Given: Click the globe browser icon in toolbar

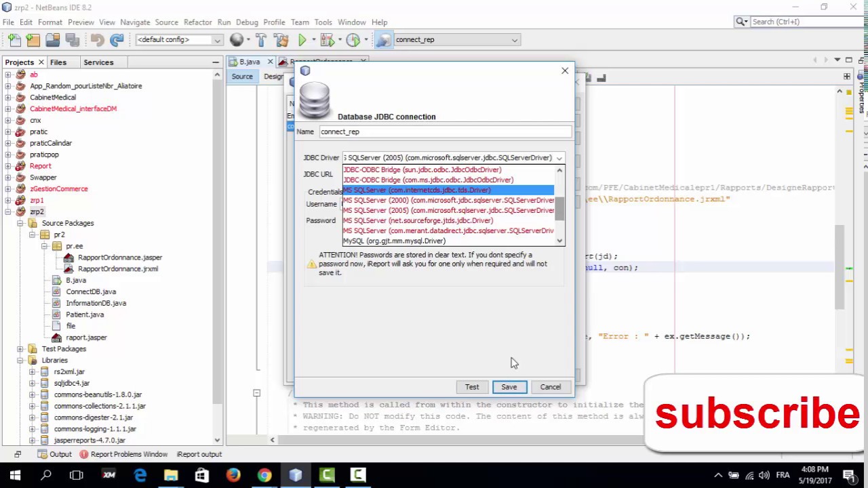Looking at the screenshot, I should pos(236,40).
